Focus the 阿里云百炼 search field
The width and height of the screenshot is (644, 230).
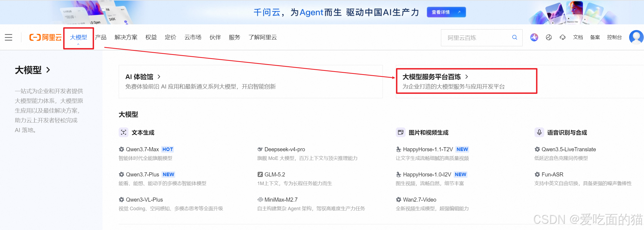point(482,38)
